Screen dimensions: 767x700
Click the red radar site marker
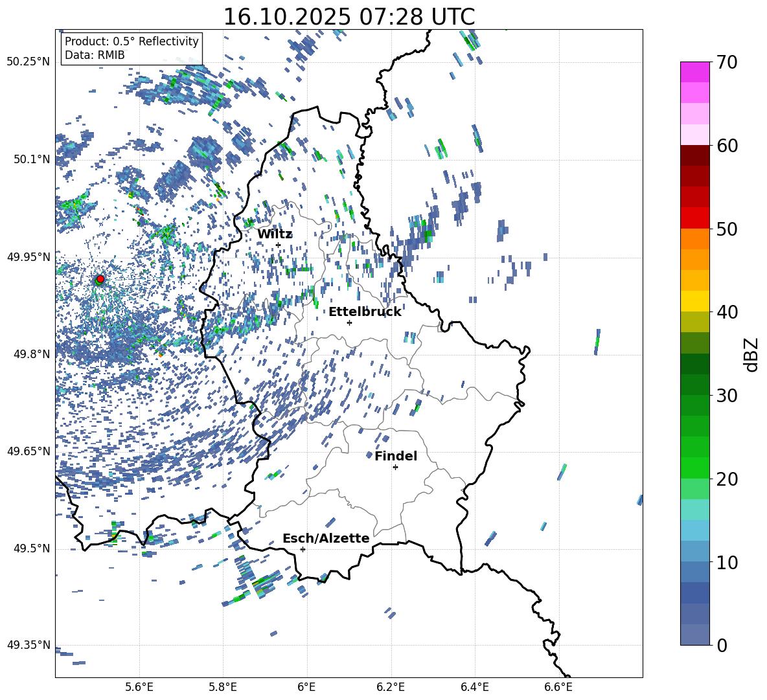click(100, 278)
